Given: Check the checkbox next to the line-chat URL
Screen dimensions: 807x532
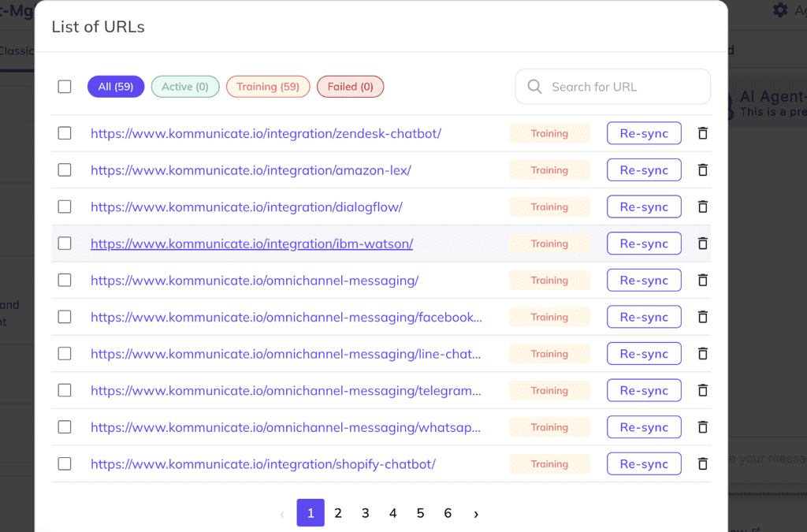Looking at the screenshot, I should click(x=64, y=353).
